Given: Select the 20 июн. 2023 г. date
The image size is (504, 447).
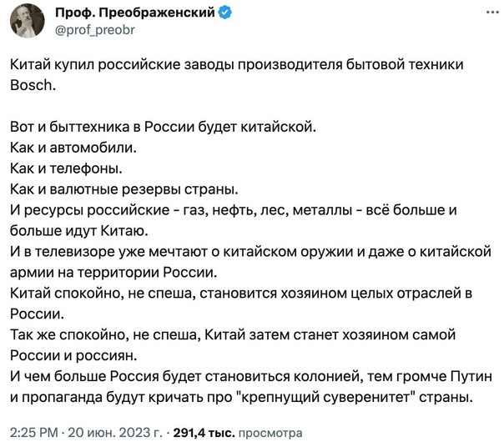Looking at the screenshot, I should coord(115,433).
